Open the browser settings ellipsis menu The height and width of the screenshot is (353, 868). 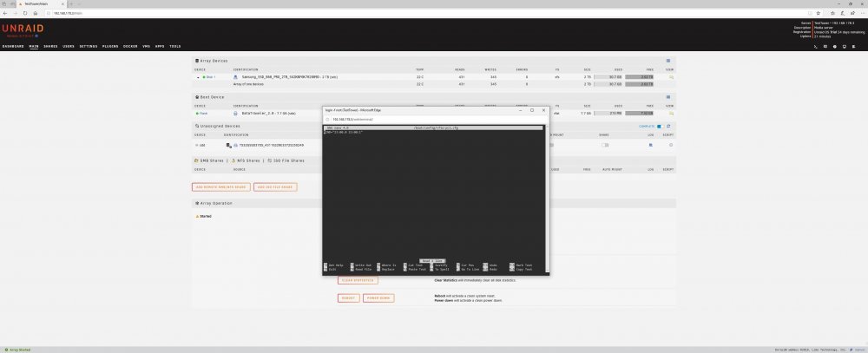[862, 13]
